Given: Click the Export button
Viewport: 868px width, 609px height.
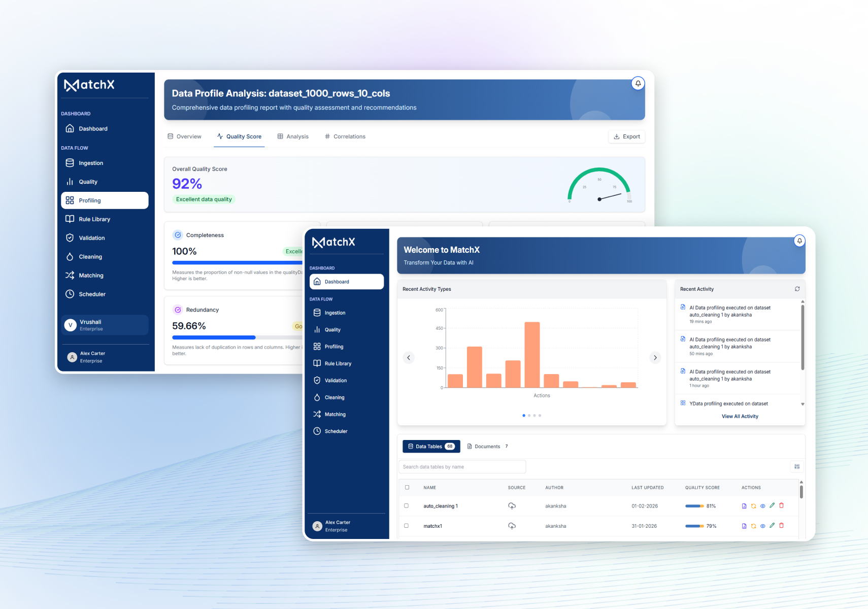Looking at the screenshot, I should (627, 137).
